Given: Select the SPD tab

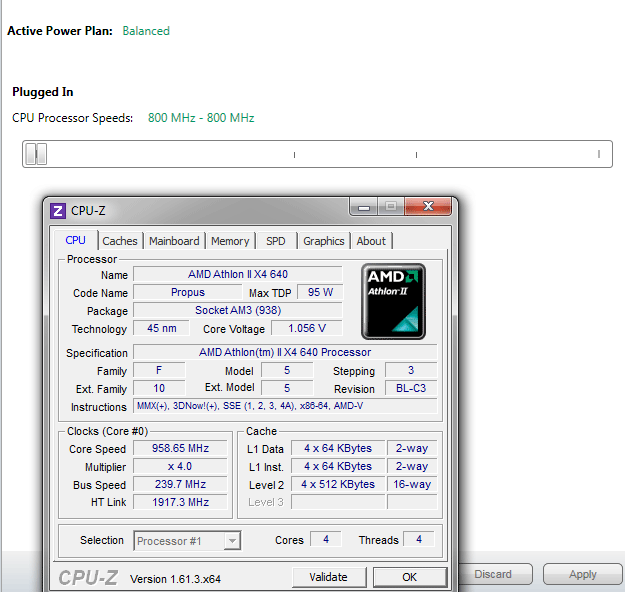Looking at the screenshot, I should point(276,241).
